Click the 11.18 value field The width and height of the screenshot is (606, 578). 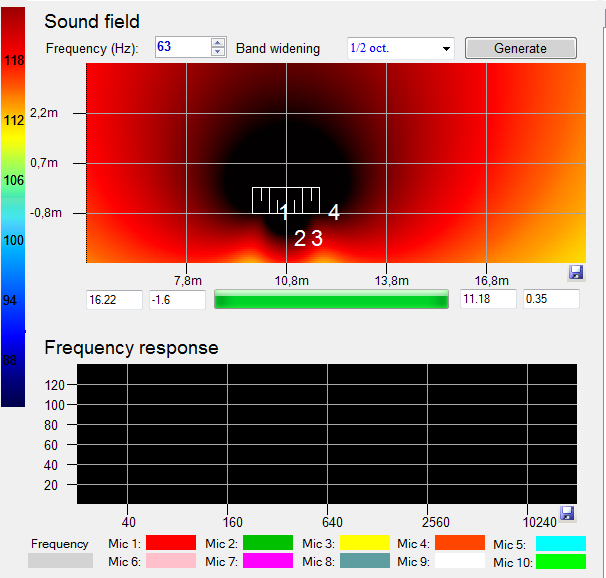tap(488, 299)
